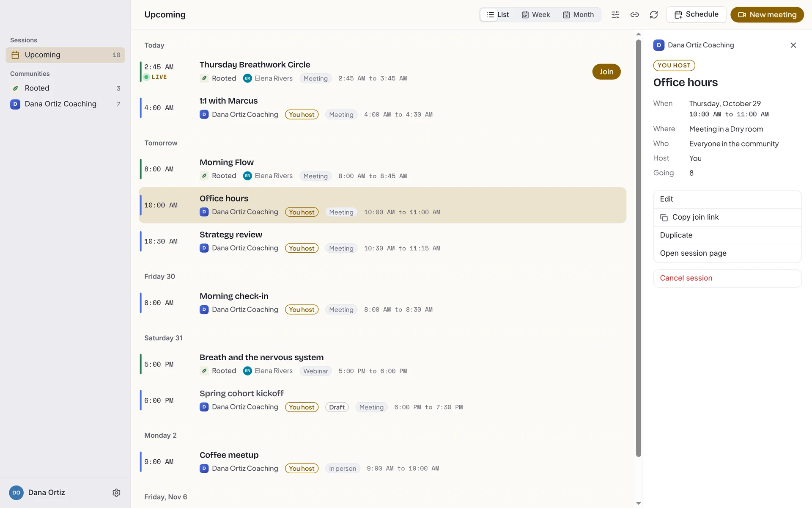Select Upcoming in Sessions sidebar
Image resolution: width=812 pixels, height=508 pixels.
point(65,55)
